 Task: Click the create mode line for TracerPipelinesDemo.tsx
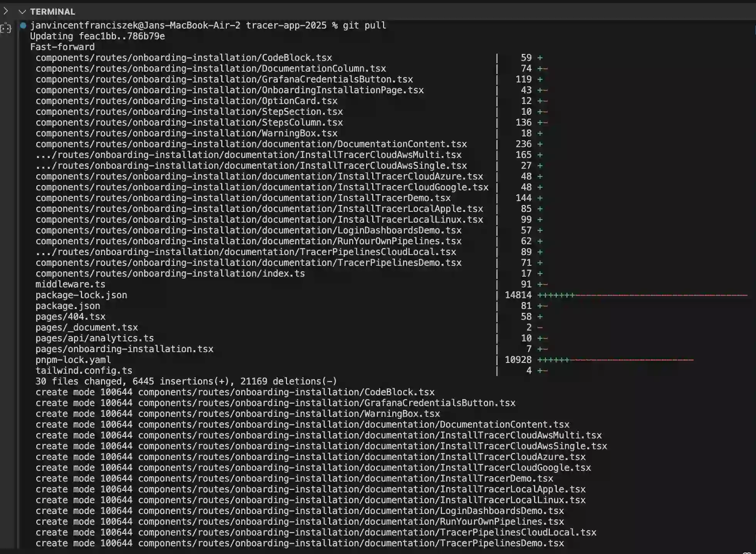coord(299,543)
